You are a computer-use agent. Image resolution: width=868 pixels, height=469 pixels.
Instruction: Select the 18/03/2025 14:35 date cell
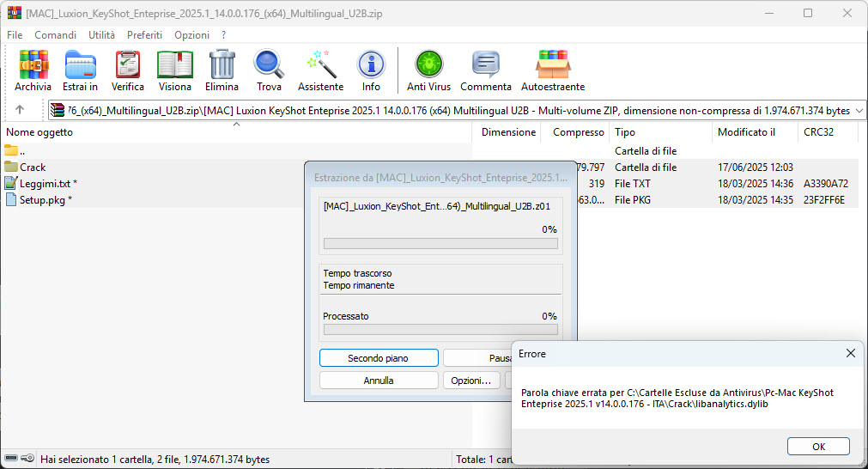755,199
